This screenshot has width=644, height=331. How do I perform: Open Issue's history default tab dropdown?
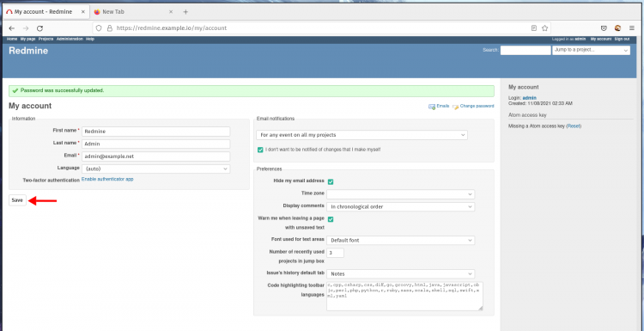click(401, 274)
